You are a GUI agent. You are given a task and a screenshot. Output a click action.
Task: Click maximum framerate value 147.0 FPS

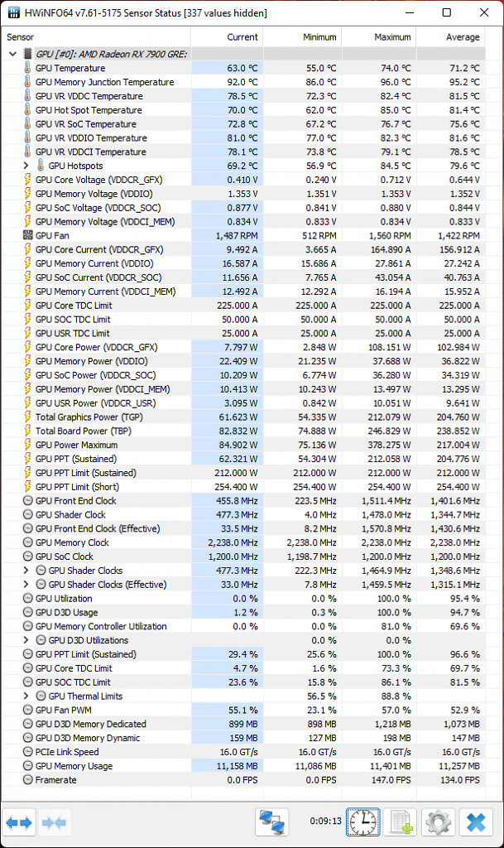click(391, 780)
